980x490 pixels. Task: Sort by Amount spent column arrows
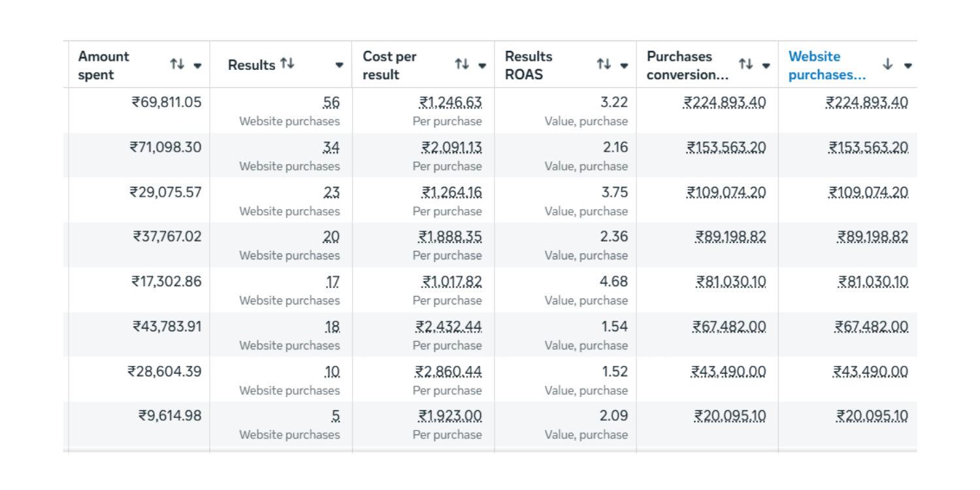click(x=177, y=64)
